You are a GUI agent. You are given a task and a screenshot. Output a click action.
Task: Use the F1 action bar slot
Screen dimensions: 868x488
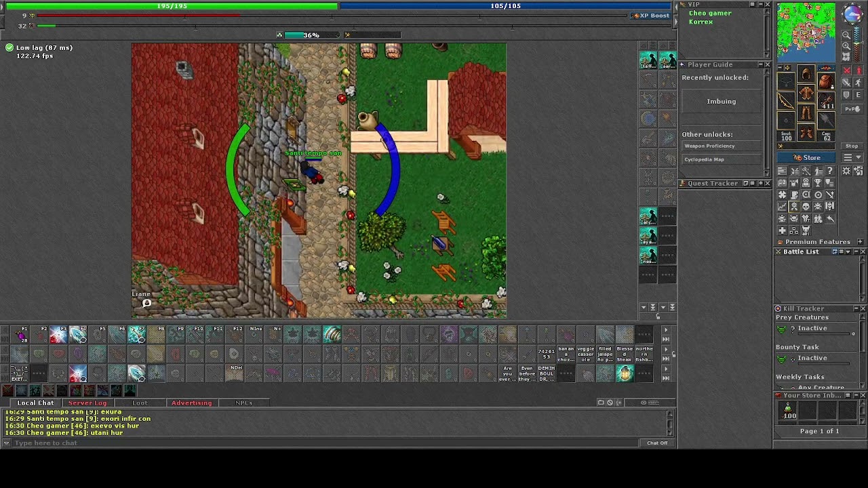20,334
